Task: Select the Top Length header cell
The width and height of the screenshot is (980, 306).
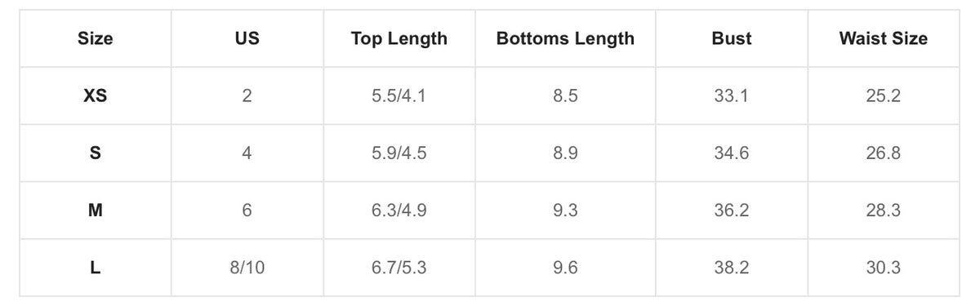Action: [x=399, y=39]
